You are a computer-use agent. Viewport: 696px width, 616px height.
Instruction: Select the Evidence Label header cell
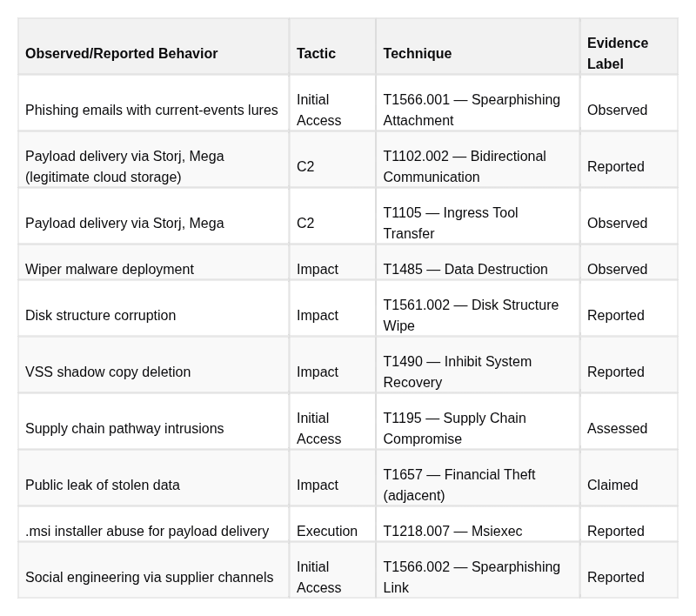tap(629, 47)
